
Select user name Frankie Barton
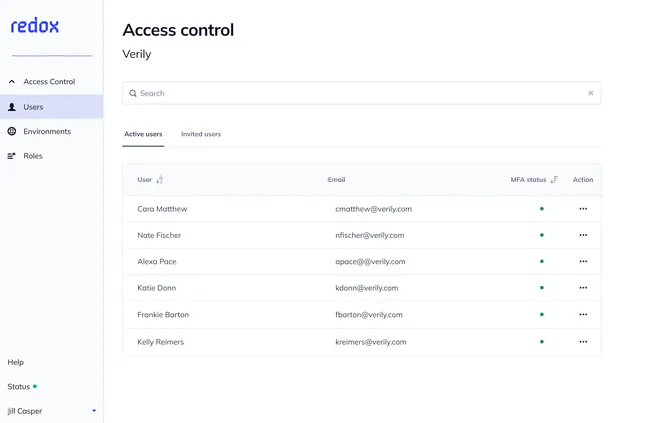(163, 315)
